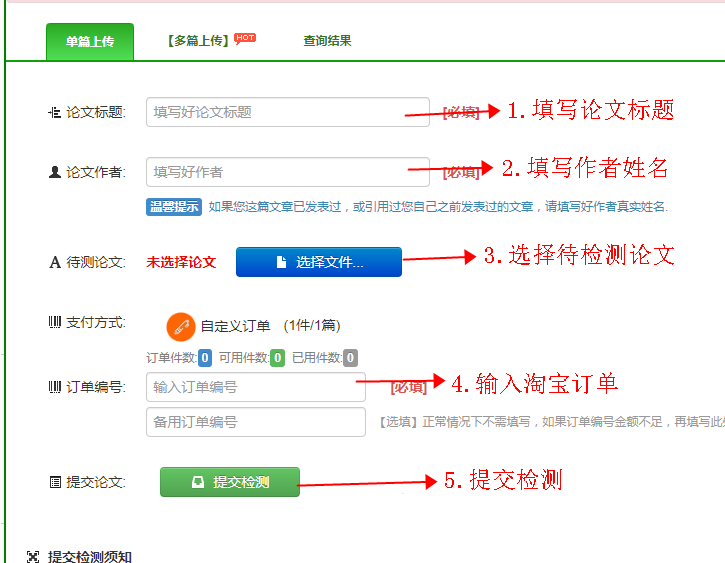Screen dimensions: 725x563
Task: Click the 如果您这篇文章已发表过 tip text
Action: [x=438, y=207]
